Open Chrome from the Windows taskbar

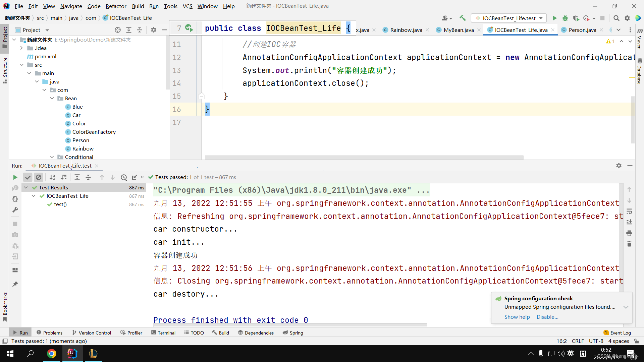click(x=51, y=354)
